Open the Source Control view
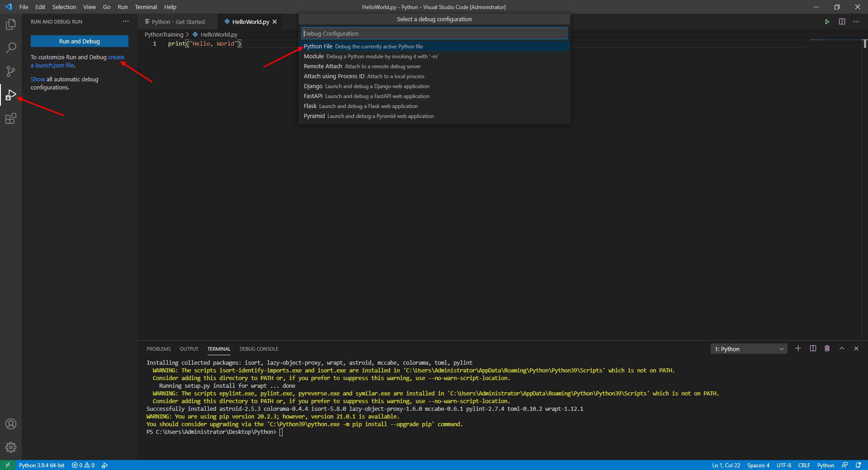868x470 pixels. tap(11, 71)
